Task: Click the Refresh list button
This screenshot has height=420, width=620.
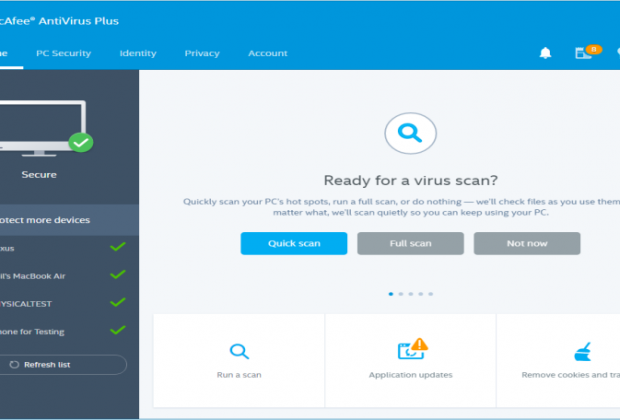Action: pos(62,365)
